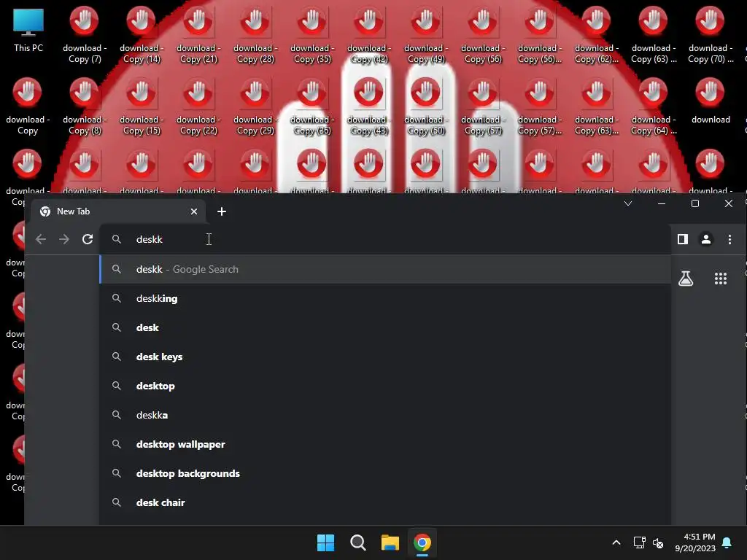Image resolution: width=747 pixels, height=560 pixels.
Task: Choose 'desktop' suggestion
Action: point(385,386)
